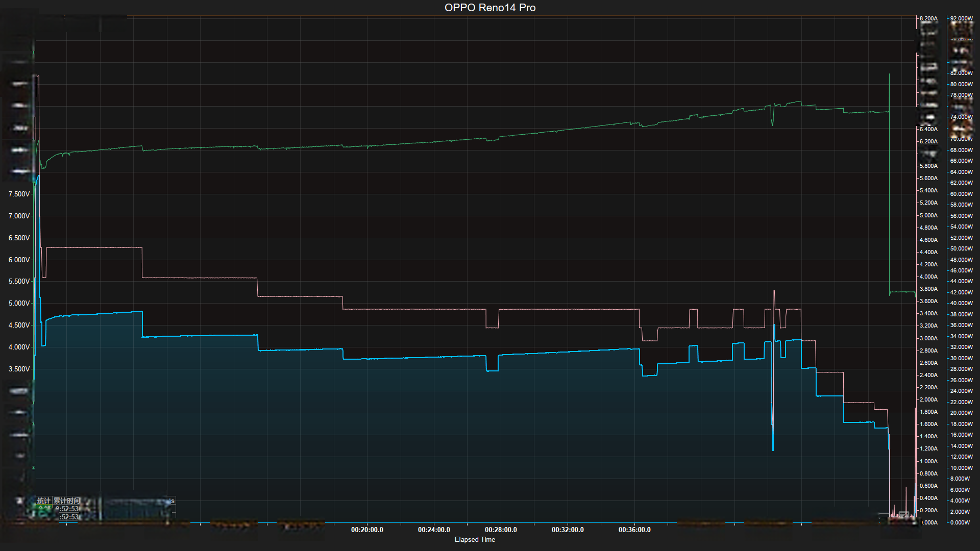Click the 30.000W power axis label
The width and height of the screenshot is (980, 551).
[x=962, y=358]
